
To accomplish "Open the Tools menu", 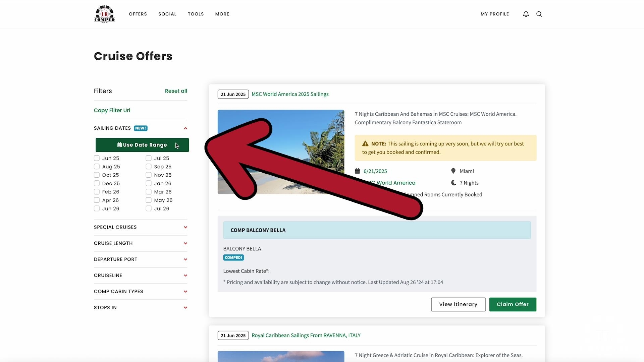I will tap(196, 14).
